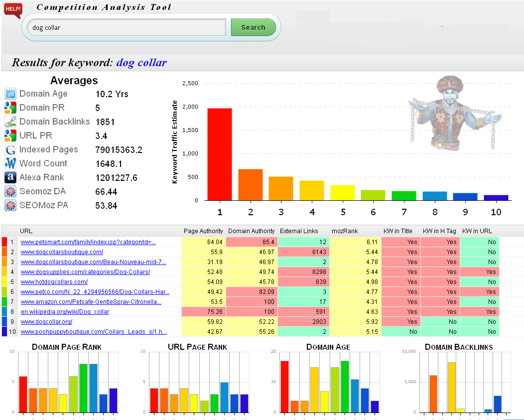
Task: Click the Domain Age chart title
Action: coord(328,347)
